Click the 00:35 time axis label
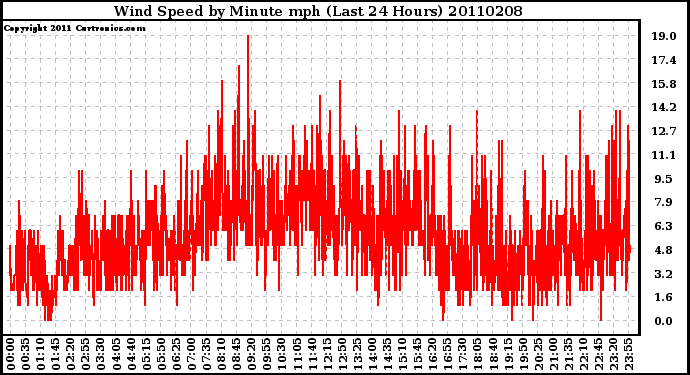Screen dimensions: 690x375 click(26, 354)
